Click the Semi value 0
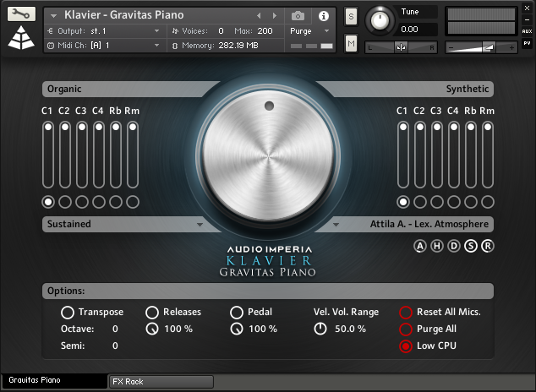 [115, 346]
